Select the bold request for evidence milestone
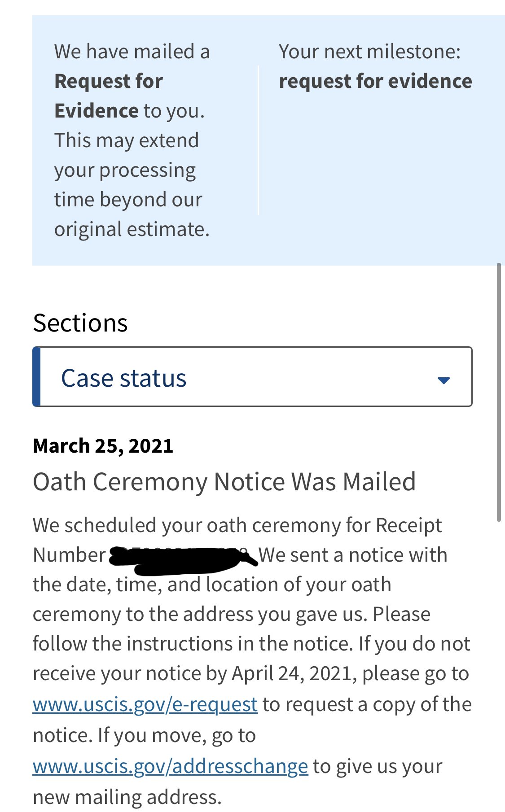The width and height of the screenshot is (505, 812). click(x=375, y=81)
